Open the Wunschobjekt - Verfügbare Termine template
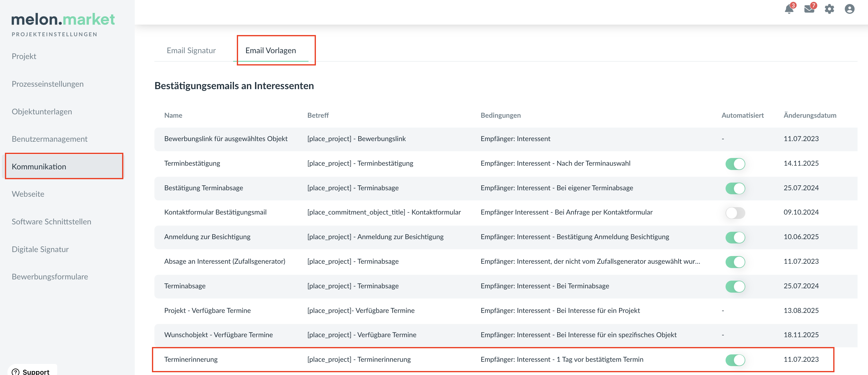The image size is (868, 375). [x=218, y=335]
